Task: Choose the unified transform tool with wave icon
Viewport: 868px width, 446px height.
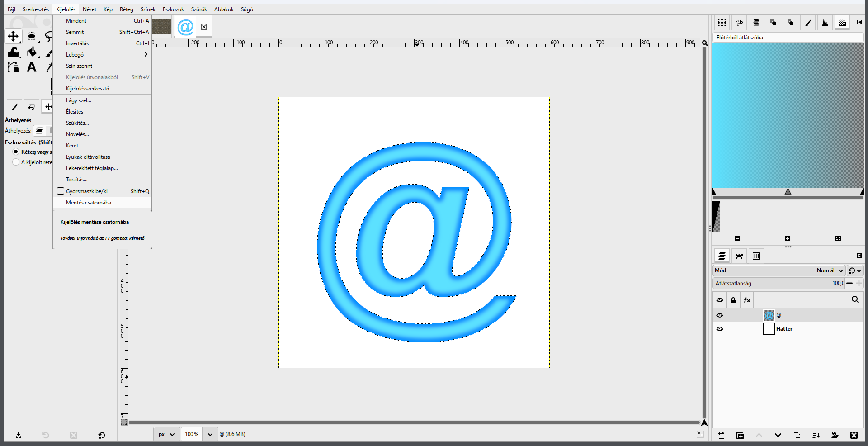Action: [13, 52]
